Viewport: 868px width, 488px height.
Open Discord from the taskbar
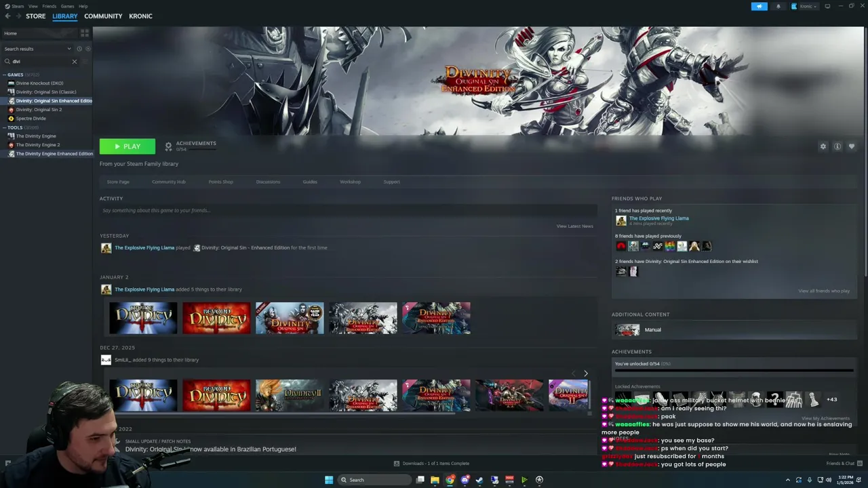click(x=465, y=480)
